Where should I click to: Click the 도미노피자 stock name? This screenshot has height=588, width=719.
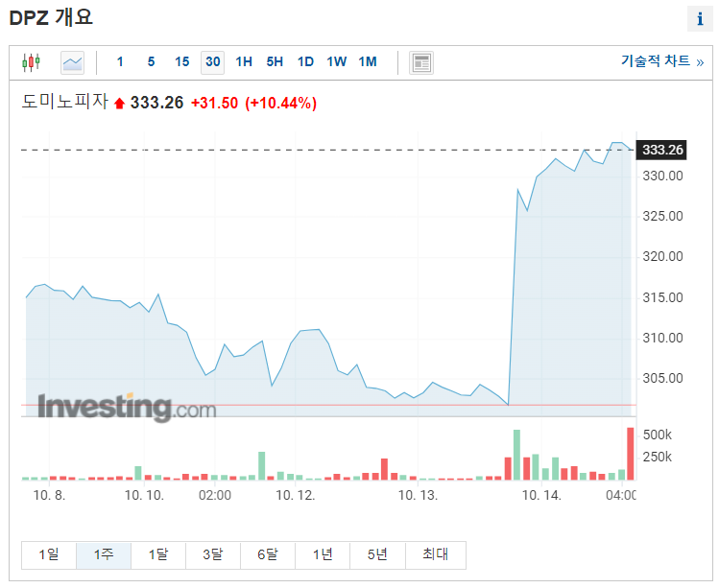tap(64, 102)
